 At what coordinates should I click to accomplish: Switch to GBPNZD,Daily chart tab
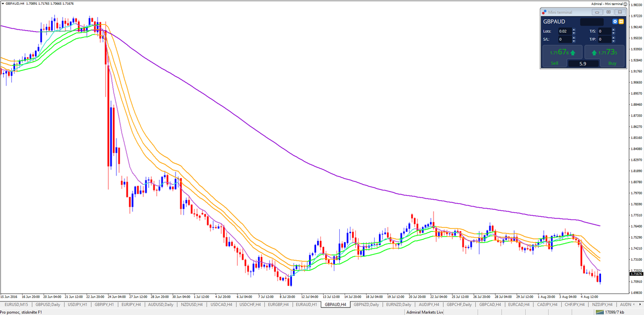click(366, 304)
